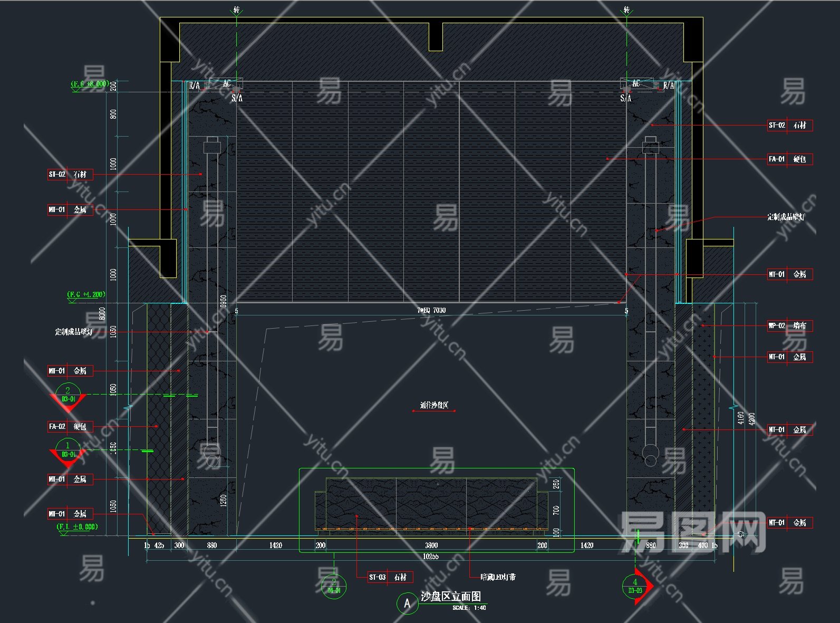Viewport: 840px width, 623px height.
Task: Select the SCALE 1:40 annotation
Action: click(469, 608)
